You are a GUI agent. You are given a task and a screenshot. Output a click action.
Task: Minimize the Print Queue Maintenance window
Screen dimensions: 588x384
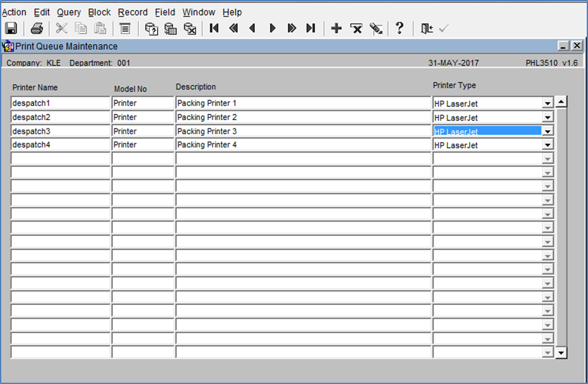(x=563, y=45)
